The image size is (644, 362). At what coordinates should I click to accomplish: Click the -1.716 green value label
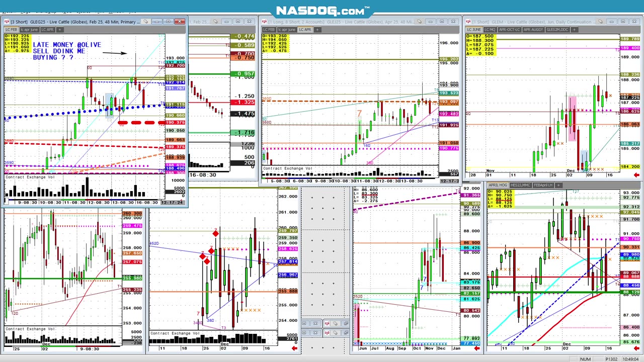click(x=243, y=133)
